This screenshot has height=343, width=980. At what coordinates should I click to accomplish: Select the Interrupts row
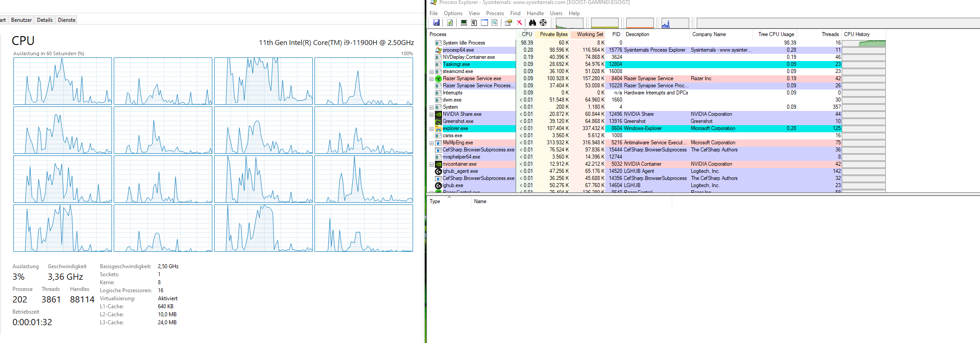(x=657, y=93)
